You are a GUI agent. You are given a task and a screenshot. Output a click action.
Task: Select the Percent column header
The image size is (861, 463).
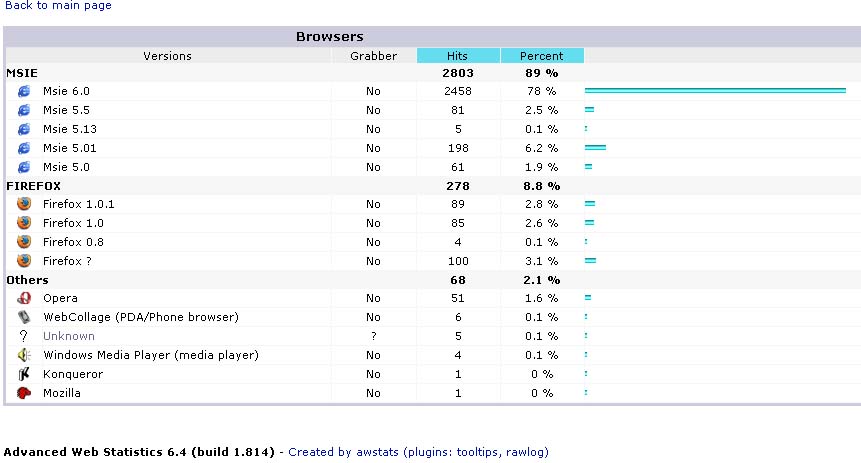tap(541, 56)
